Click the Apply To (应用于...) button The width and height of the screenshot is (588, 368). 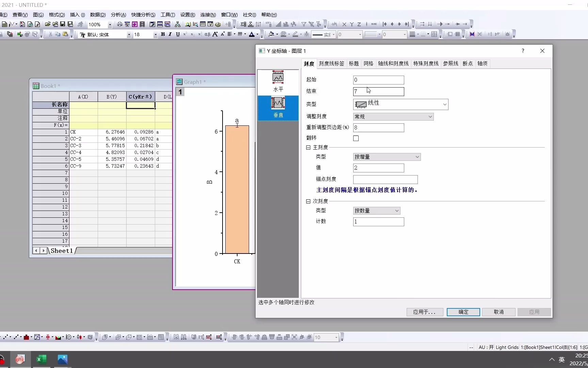point(424,312)
